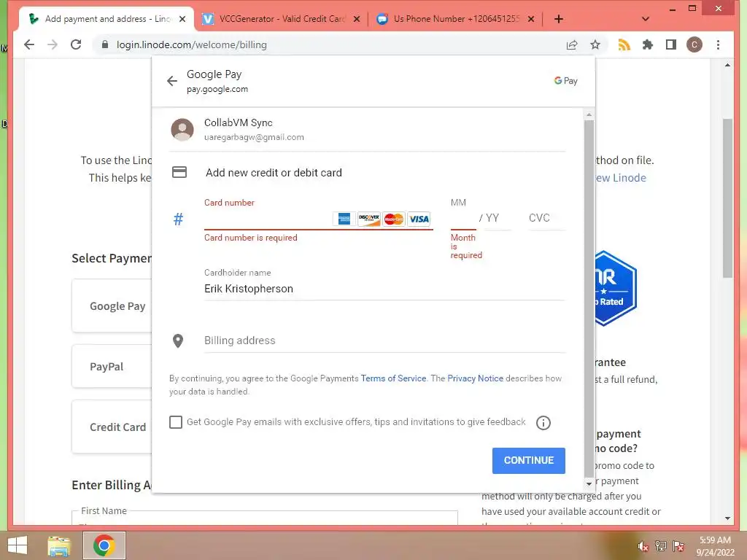View site information via the lock icon
This screenshot has width=747, height=560.
(105, 44)
